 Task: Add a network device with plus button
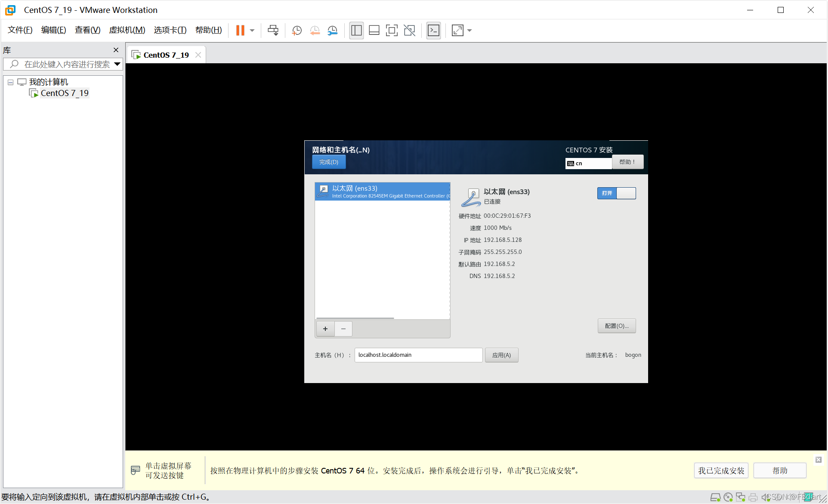click(325, 329)
